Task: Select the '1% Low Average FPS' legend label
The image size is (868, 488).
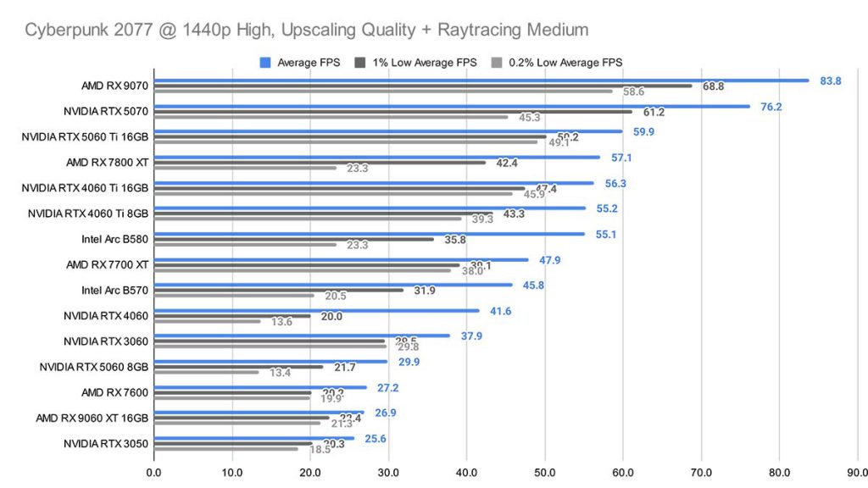Action: pyautogui.click(x=425, y=63)
